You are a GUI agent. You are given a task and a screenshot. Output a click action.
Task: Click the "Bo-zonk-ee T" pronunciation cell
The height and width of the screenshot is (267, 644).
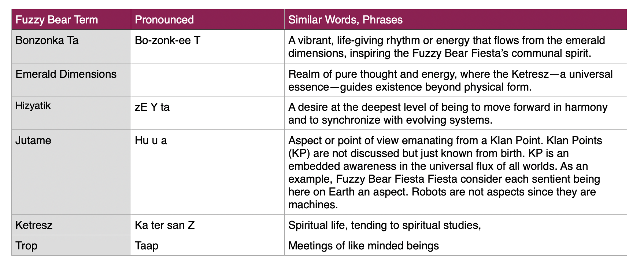tap(167, 40)
